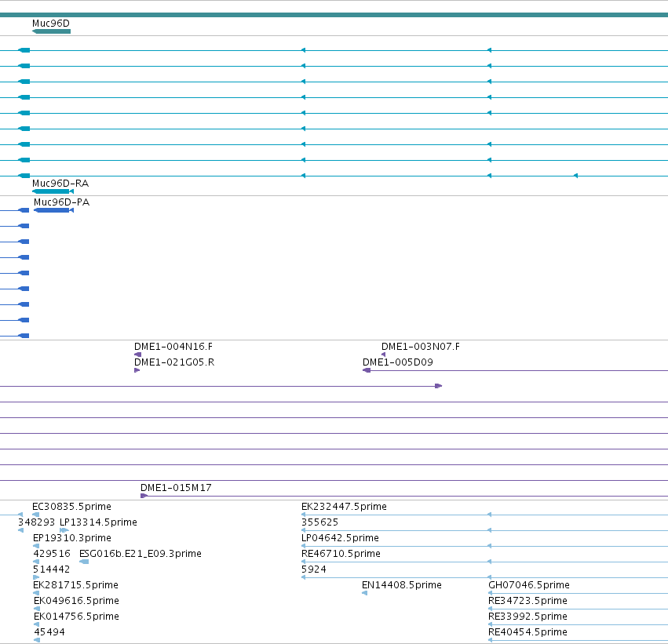This screenshot has height=644, width=668.
Task: Click the DME1-005D09 feature label
Action: 398,362
